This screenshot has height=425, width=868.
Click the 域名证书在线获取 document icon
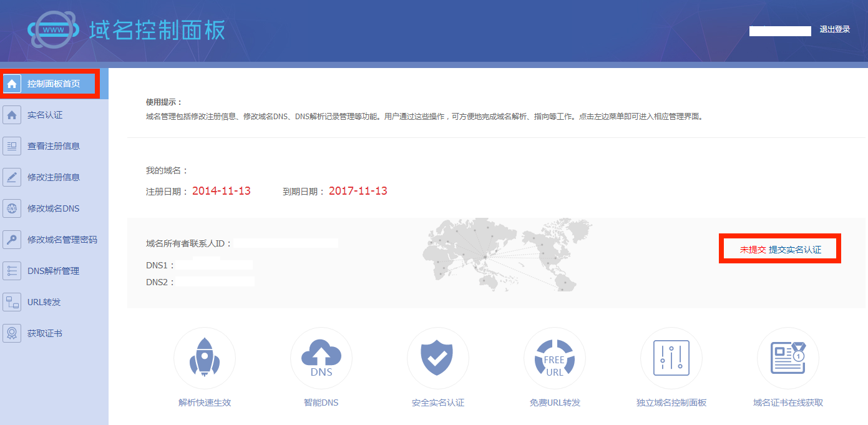(788, 358)
